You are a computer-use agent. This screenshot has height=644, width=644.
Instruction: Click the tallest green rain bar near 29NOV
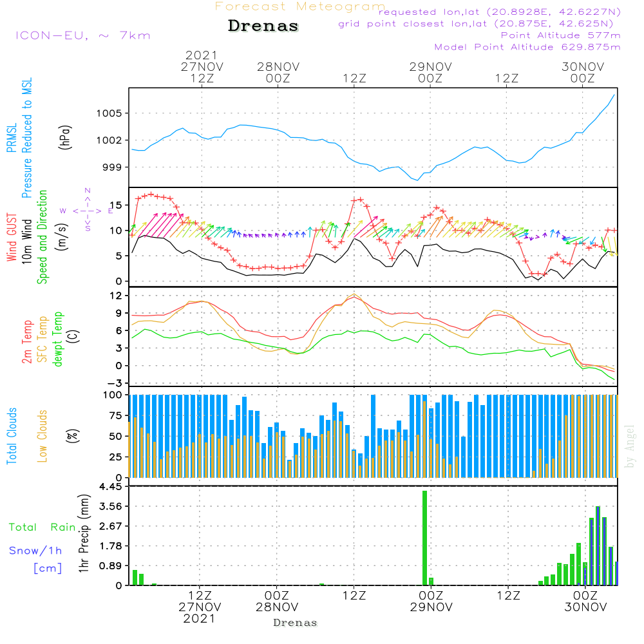pyautogui.click(x=424, y=538)
